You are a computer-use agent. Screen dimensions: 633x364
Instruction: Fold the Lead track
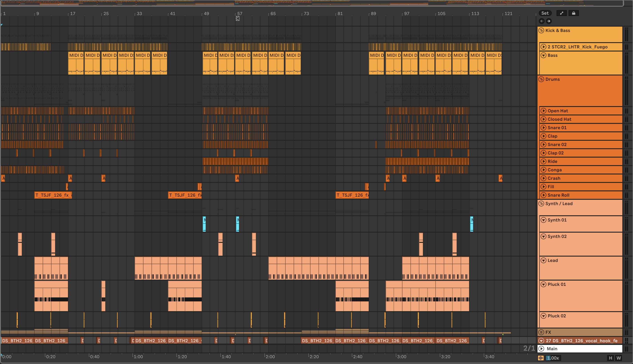click(x=543, y=261)
